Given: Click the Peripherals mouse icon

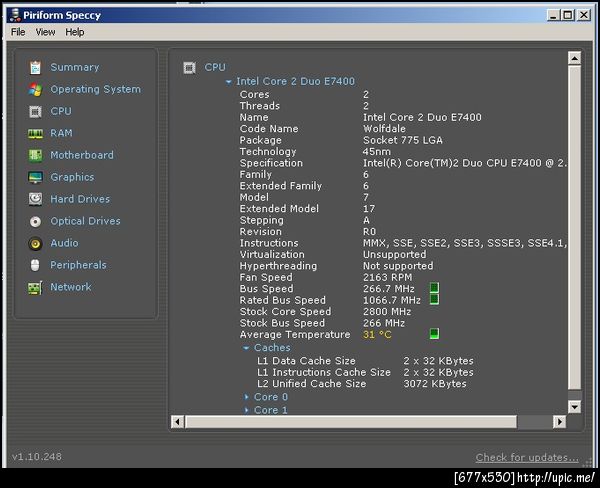Looking at the screenshot, I should pos(35,265).
